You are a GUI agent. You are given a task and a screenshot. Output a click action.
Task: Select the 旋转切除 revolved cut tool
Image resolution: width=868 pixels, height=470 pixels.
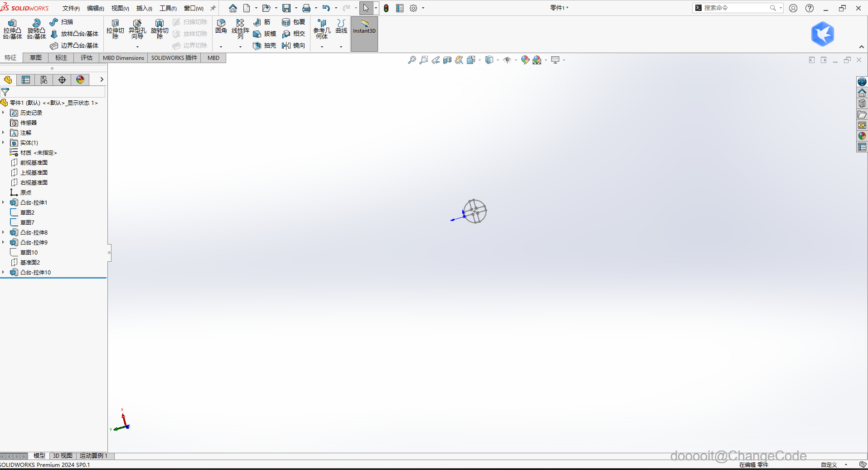160,29
